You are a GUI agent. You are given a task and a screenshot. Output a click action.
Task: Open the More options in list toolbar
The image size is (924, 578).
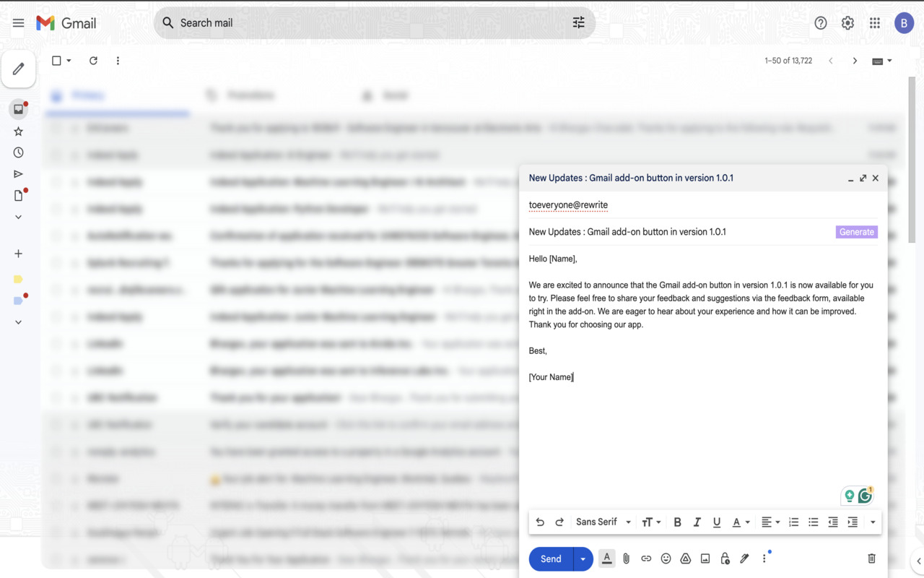point(118,61)
